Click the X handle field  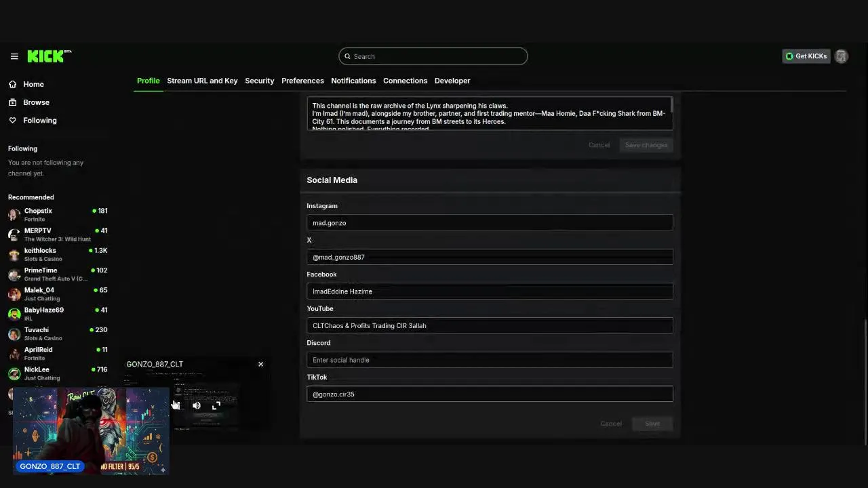490,257
